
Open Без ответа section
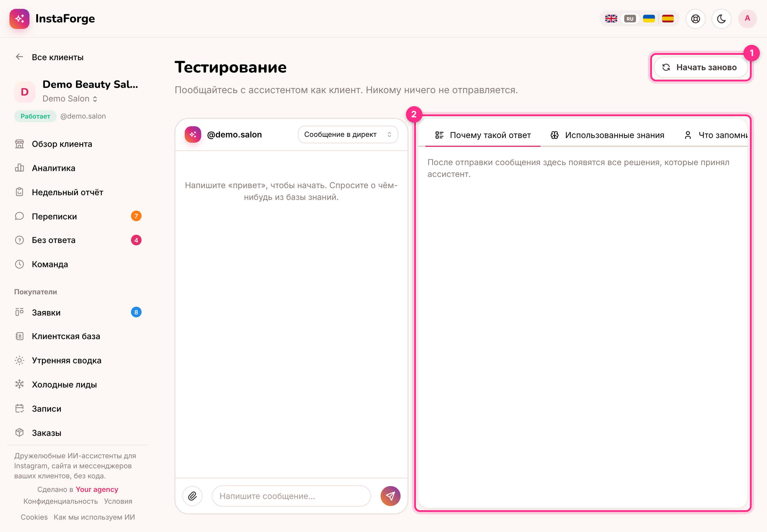[78, 240]
